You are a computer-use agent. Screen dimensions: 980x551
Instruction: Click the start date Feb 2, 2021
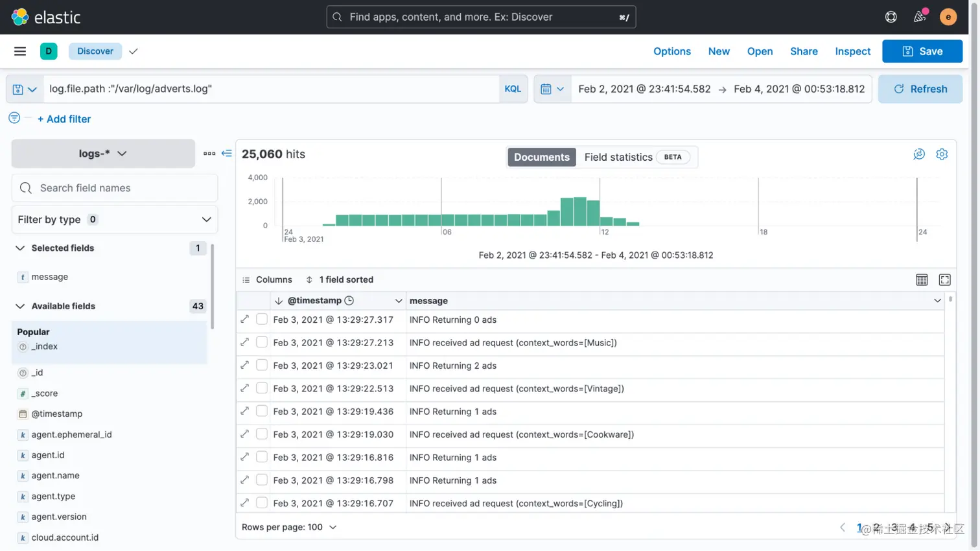(644, 89)
